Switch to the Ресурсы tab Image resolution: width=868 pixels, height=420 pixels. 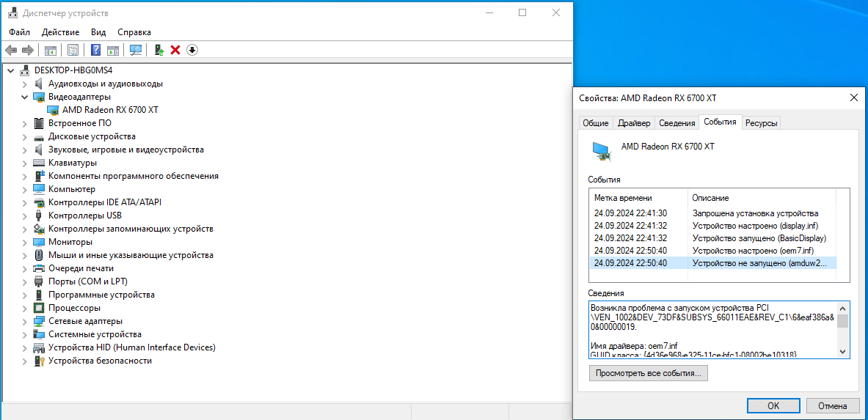tap(761, 123)
